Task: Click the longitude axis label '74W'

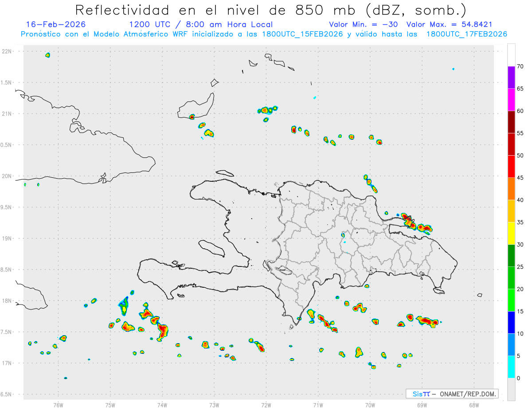Action: (162, 405)
